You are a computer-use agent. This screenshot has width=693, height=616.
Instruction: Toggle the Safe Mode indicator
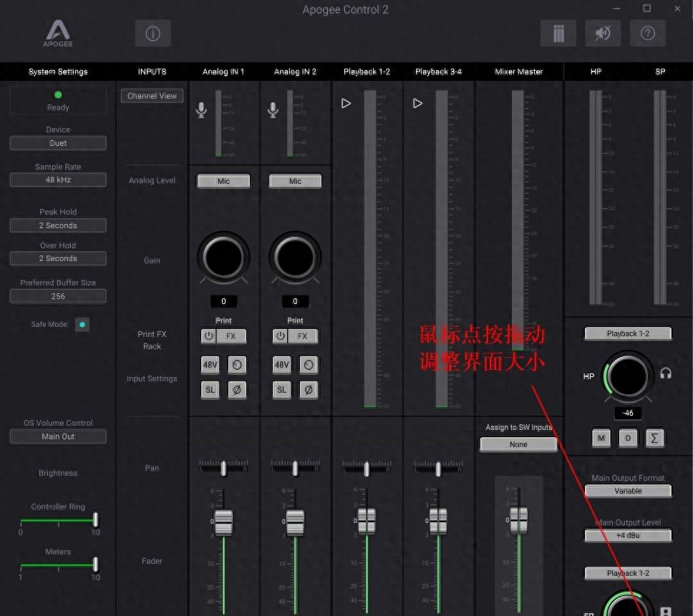pos(82,325)
